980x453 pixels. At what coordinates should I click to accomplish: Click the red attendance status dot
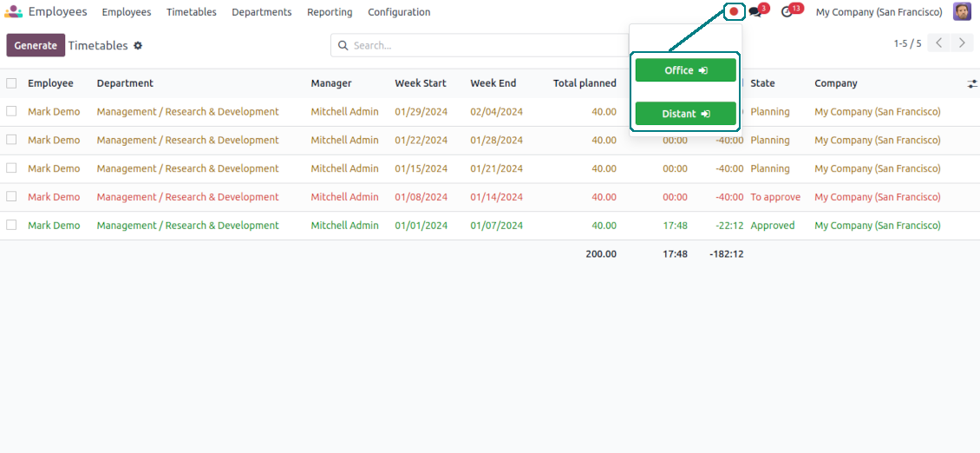734,11
